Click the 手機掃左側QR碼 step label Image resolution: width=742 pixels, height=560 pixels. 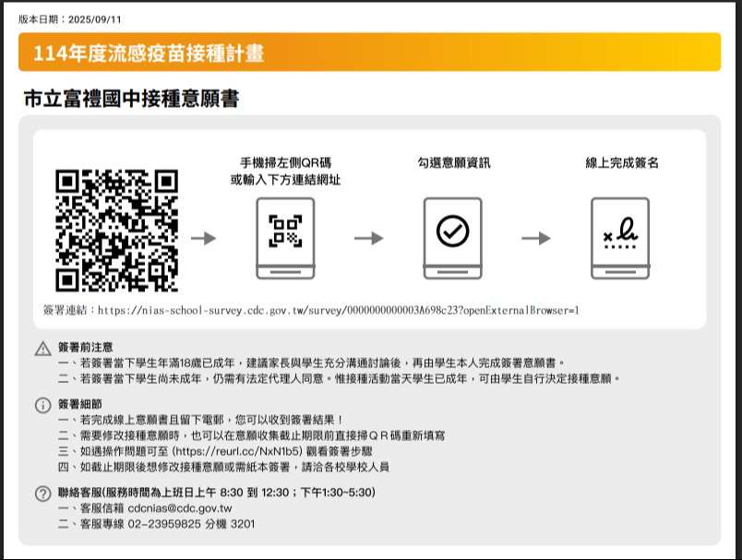click(x=285, y=163)
